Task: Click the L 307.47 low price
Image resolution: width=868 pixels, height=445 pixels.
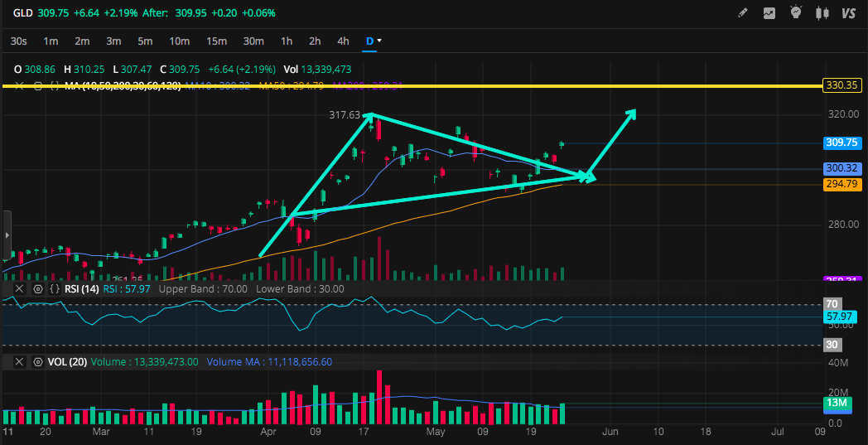Action: tap(132, 70)
